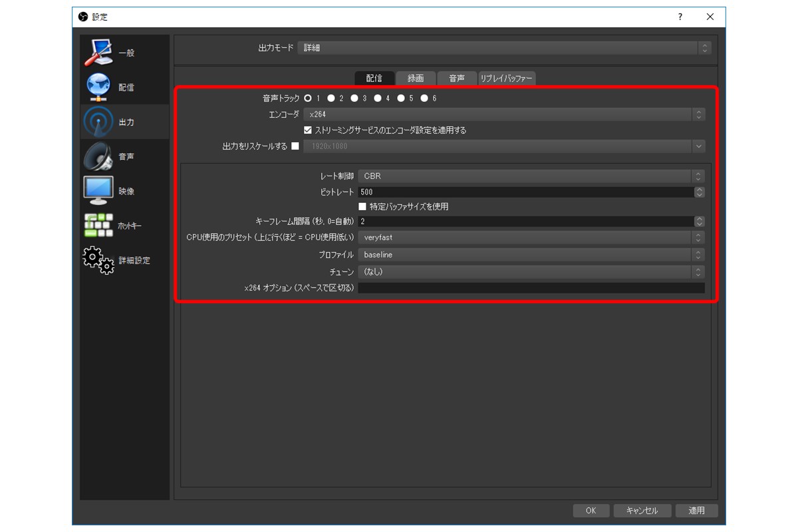Click the 出力 broadcast antenna icon
Screen dimensions: 798x532
tap(99, 122)
